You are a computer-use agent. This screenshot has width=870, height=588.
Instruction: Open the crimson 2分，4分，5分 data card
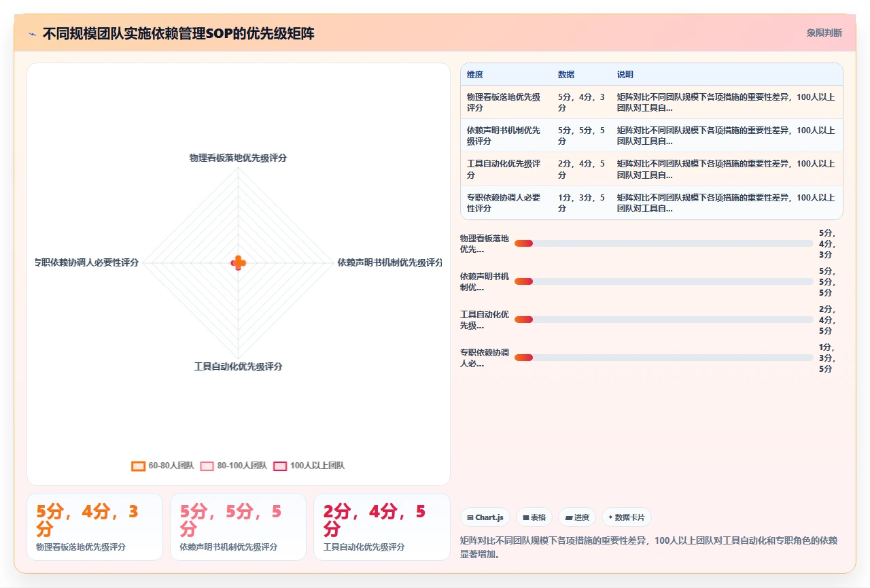pyautogui.click(x=382, y=527)
